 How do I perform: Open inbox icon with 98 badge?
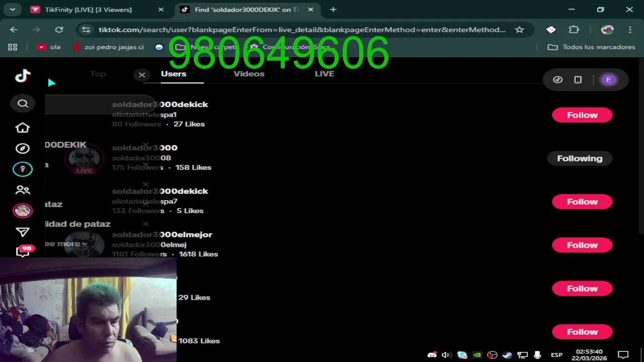(x=24, y=251)
